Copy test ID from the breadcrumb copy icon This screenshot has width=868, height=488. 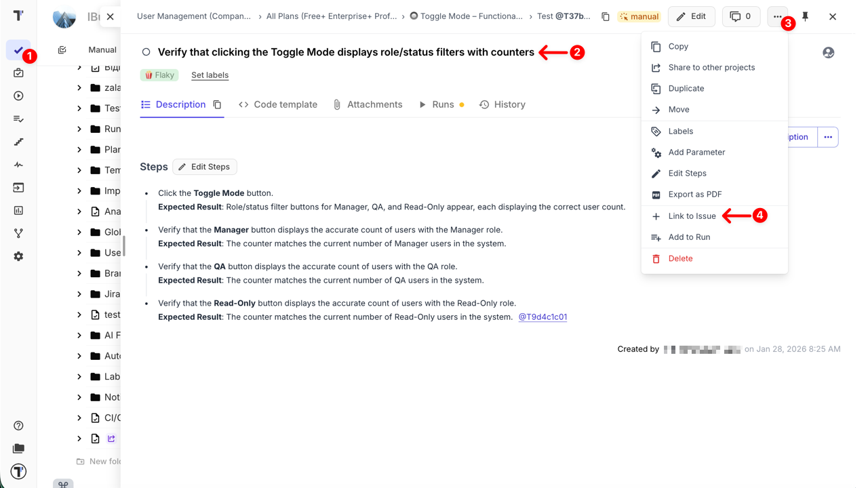coord(605,16)
